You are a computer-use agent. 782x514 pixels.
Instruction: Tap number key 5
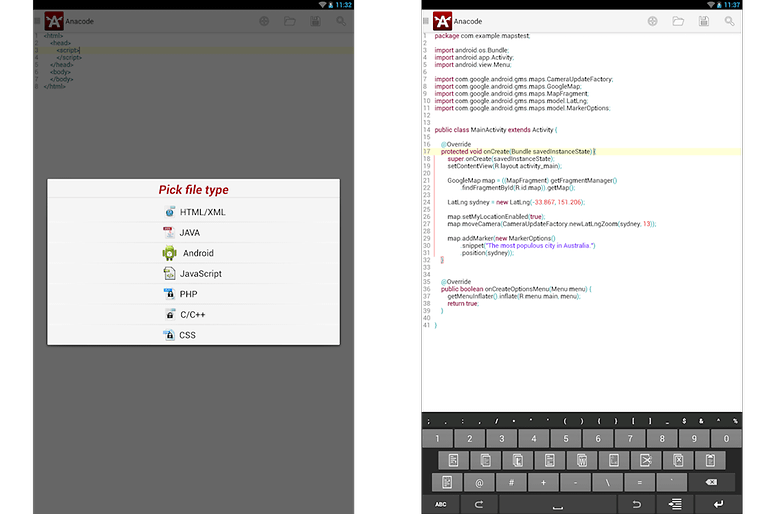[x=566, y=439]
